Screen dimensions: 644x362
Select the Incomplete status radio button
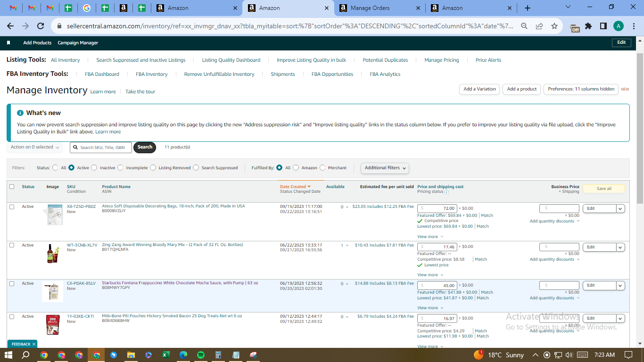(121, 167)
